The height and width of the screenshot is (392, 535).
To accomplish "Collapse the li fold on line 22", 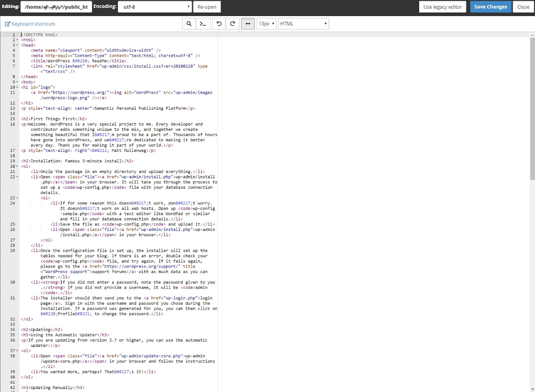I will click(x=17, y=177).
